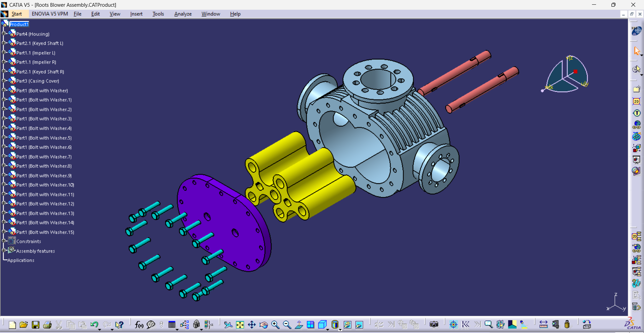Click ENOVIA V5 VPM menu
The image size is (644, 333).
[50, 14]
